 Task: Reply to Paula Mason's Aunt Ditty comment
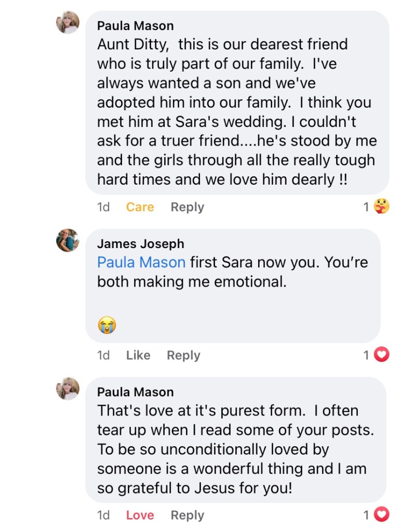188,207
